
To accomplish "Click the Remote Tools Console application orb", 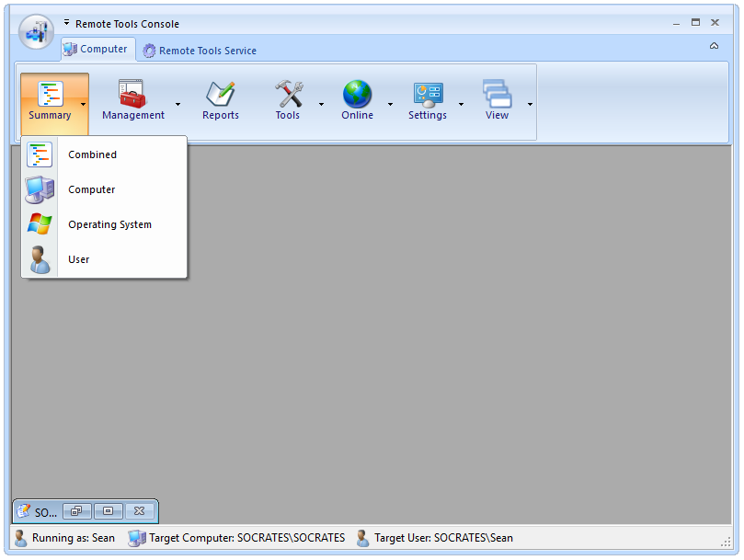I will (36, 31).
